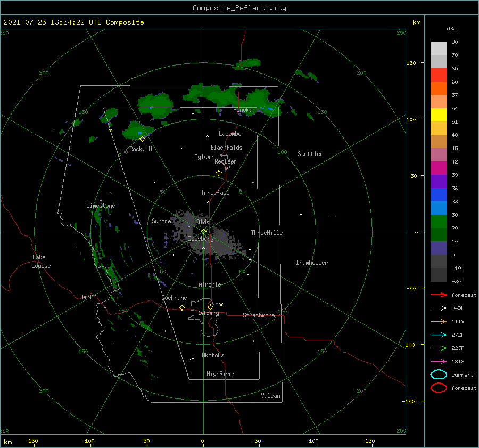This screenshot has height=448, width=479.
Task: Click the red forecast arrow in the legend
Action: coord(439,295)
